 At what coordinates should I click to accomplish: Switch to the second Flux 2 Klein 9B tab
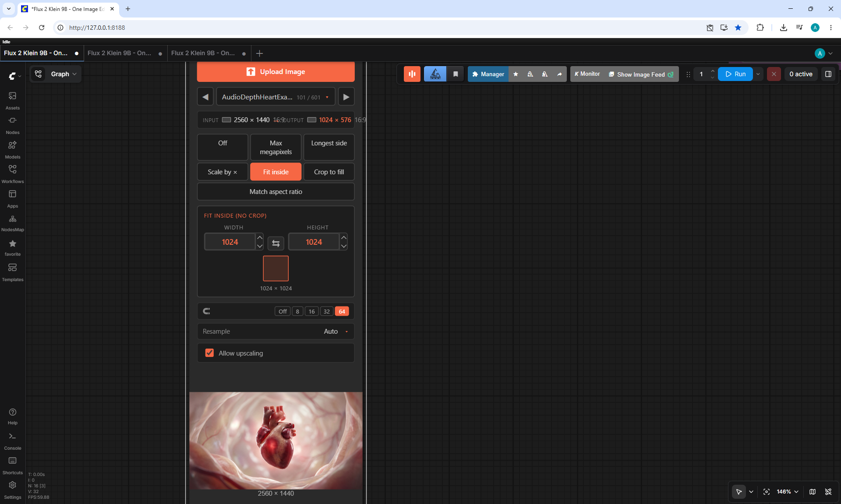[125, 53]
